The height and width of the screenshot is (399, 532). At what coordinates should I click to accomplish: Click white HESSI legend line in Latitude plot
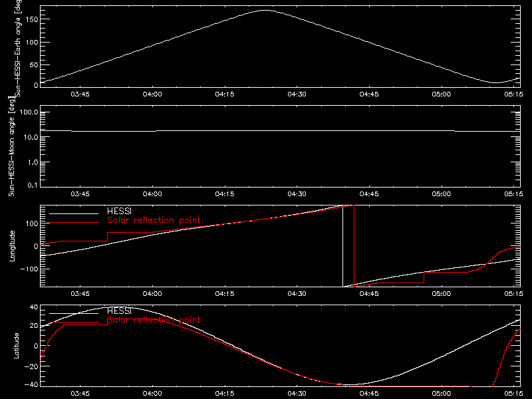tap(74, 313)
